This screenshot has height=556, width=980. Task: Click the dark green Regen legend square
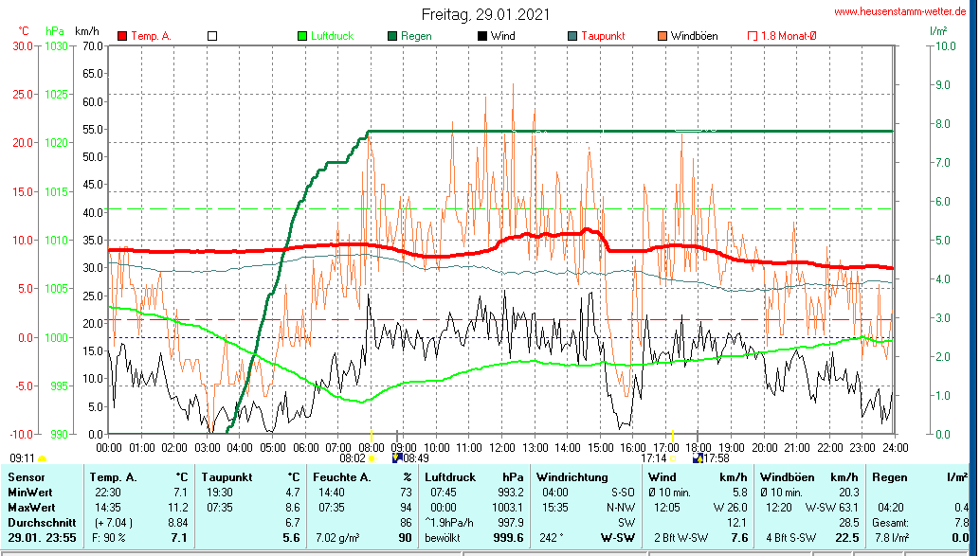coord(392,36)
